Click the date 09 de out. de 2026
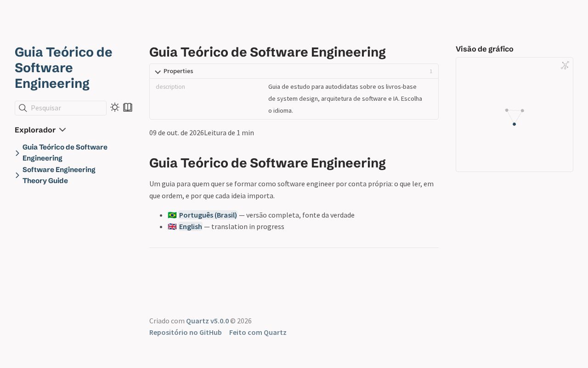This screenshot has width=588, height=368. click(x=176, y=133)
